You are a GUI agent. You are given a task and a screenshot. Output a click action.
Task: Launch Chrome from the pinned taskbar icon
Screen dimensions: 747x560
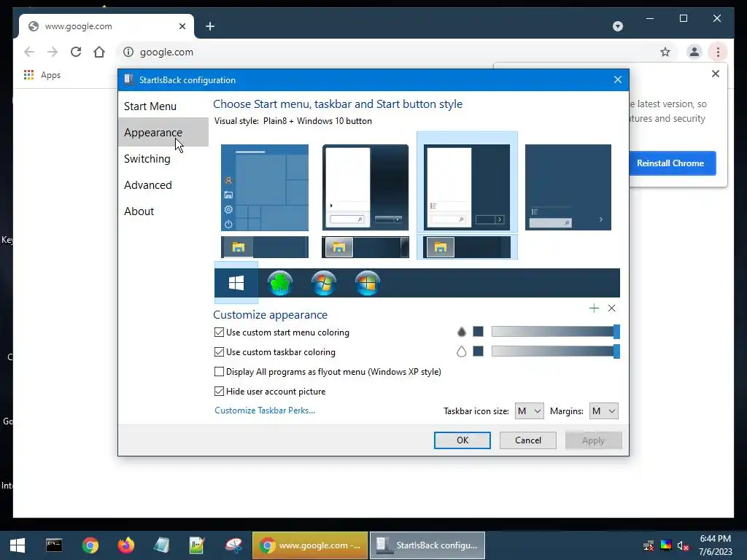coord(90,545)
